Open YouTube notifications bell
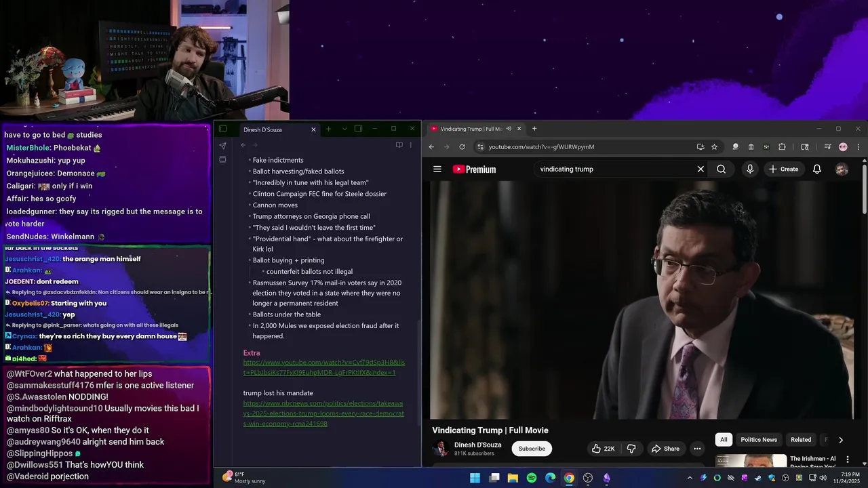Screen dimensions: 868x488 pyautogui.click(x=817, y=169)
